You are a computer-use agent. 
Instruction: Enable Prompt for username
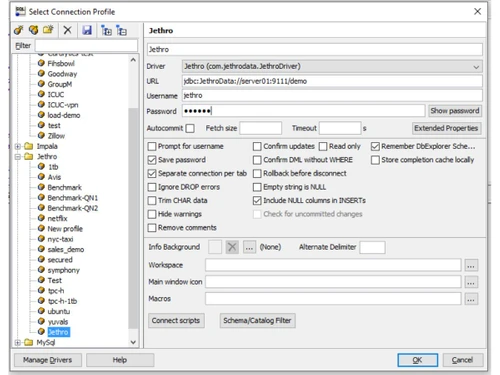coord(152,146)
